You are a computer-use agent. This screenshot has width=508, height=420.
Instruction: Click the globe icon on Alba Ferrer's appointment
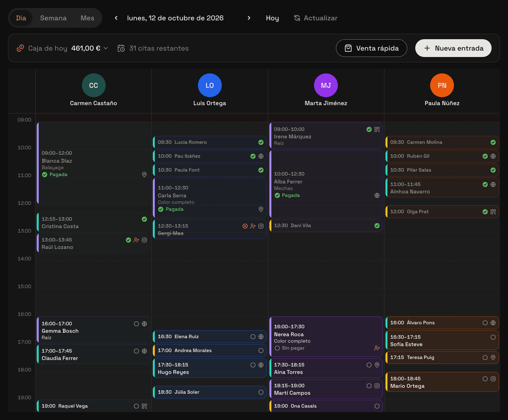click(377, 195)
